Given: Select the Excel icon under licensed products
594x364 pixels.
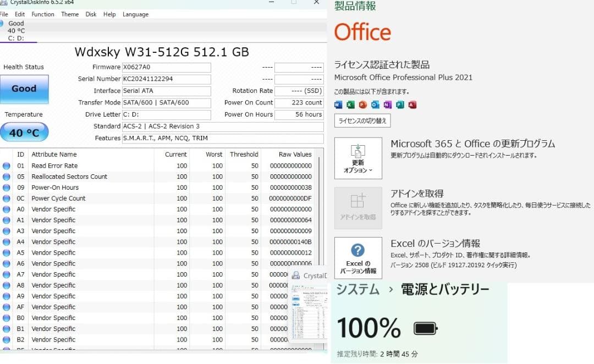Looking at the screenshot, I should pos(350,104).
